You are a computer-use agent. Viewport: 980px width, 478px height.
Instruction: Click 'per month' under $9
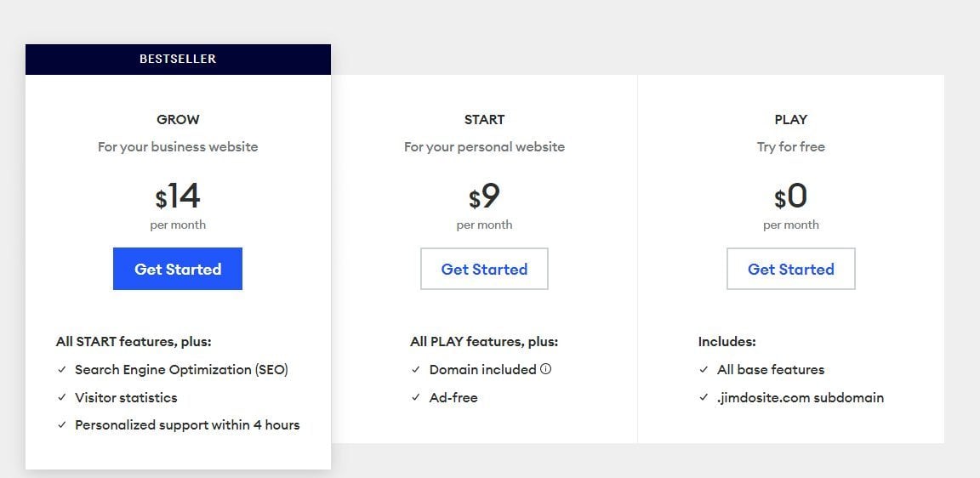pos(484,225)
